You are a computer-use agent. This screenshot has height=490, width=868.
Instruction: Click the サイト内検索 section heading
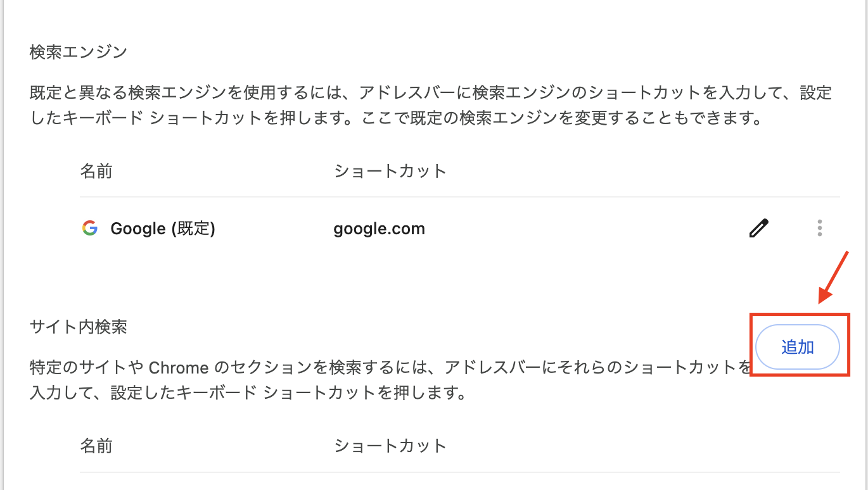pyautogui.click(x=79, y=327)
